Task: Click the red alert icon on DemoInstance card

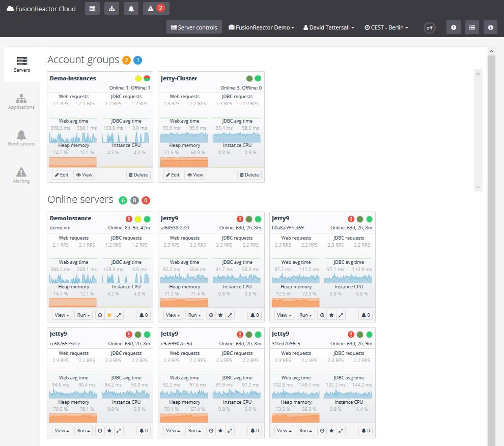Action: [129, 219]
